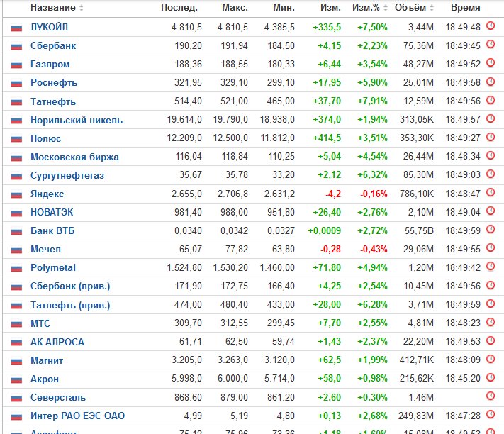Click the Макс. column header
Viewport: 504px width, 434px height.
click(235, 7)
